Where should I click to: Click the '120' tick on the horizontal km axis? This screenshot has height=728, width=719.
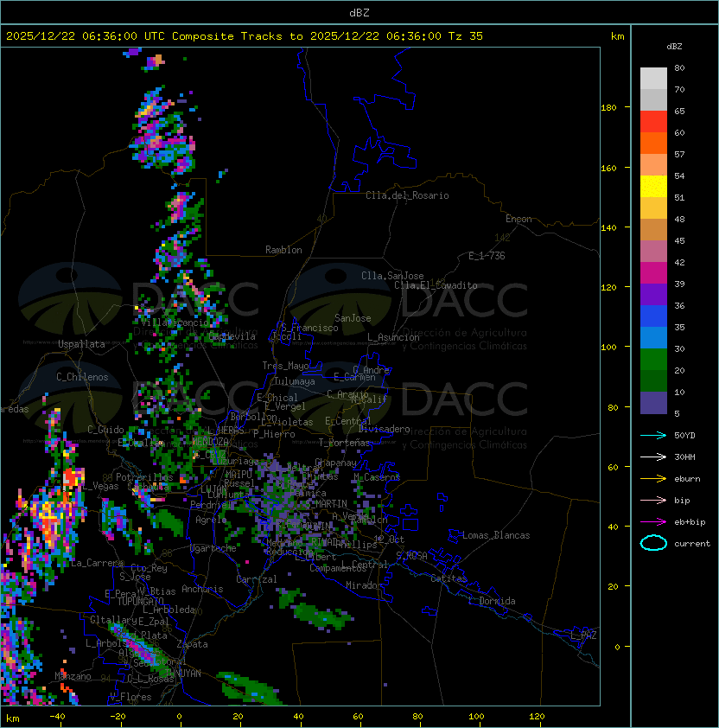[537, 717]
